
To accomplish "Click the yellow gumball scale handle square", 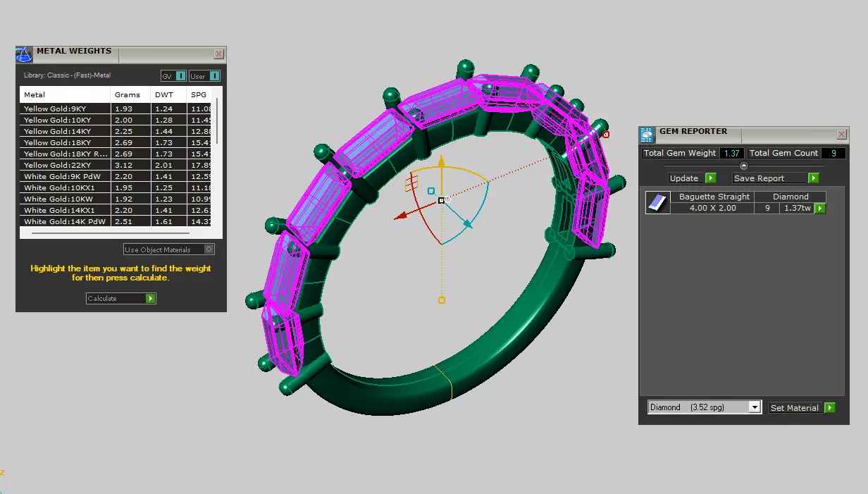I will (x=442, y=300).
